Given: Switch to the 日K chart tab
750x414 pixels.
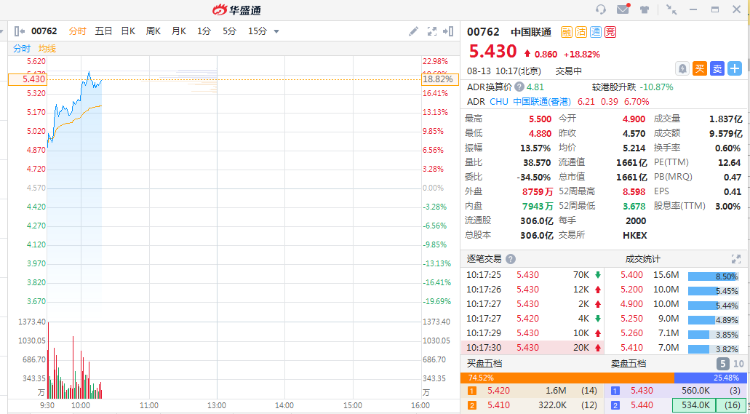Looking at the screenshot, I should point(128,31).
